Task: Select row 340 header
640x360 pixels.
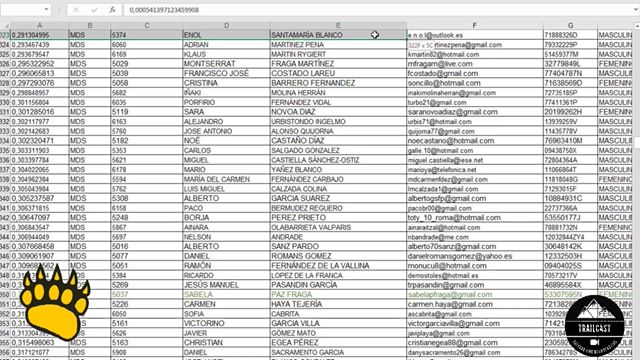Action: coord(5,198)
